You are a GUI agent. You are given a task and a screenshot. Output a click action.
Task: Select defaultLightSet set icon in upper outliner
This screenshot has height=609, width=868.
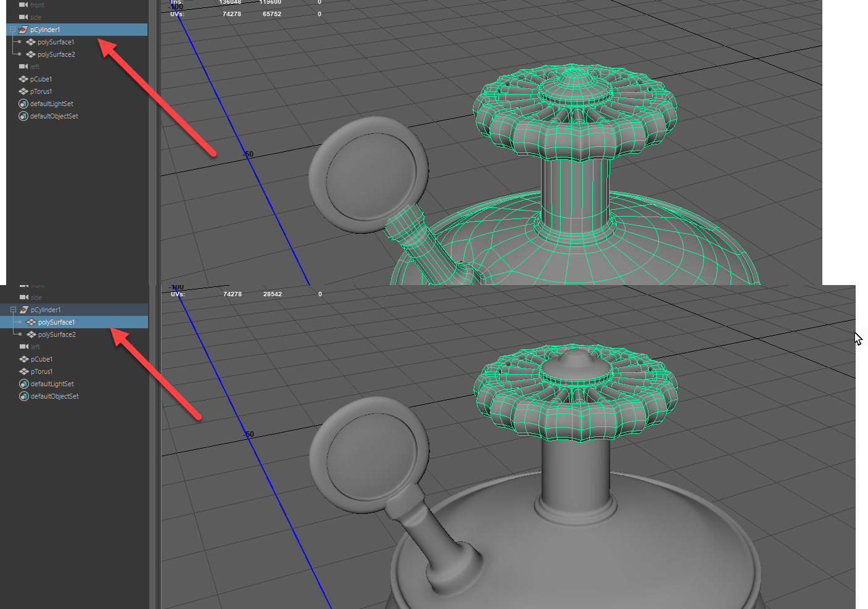point(23,104)
